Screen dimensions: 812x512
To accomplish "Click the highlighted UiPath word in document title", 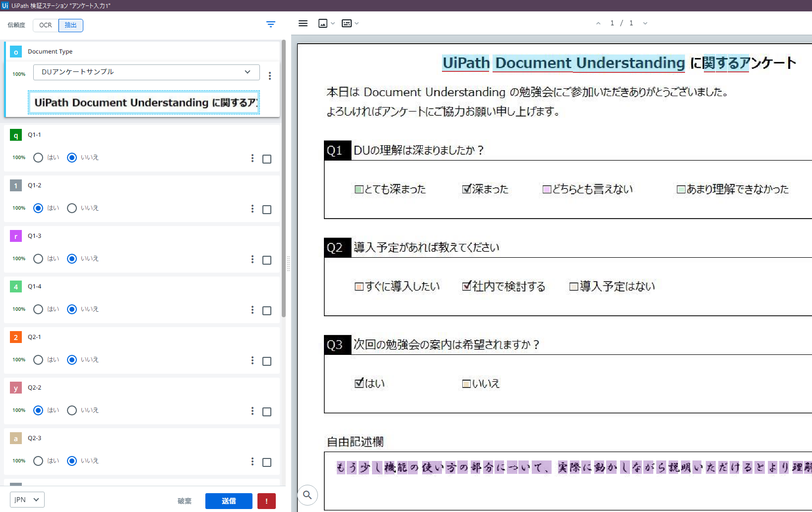I will (466, 63).
